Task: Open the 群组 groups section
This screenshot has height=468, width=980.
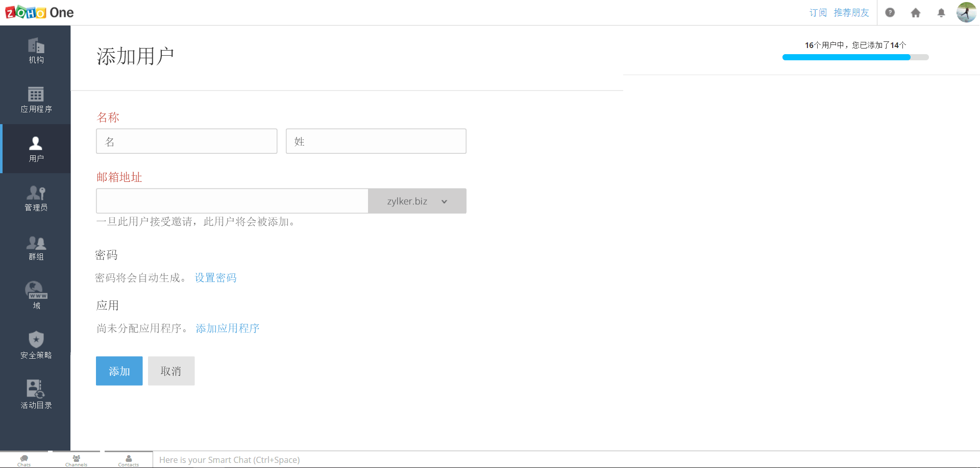Action: (x=36, y=248)
